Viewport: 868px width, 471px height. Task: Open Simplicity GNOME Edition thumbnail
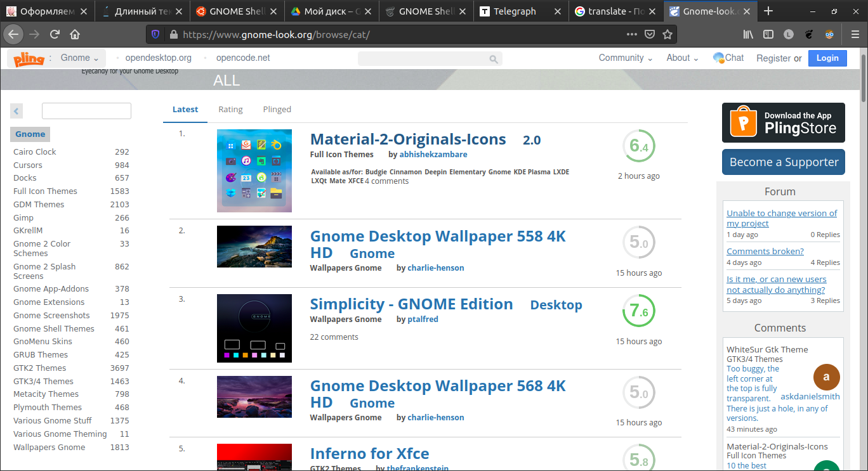[254, 328]
